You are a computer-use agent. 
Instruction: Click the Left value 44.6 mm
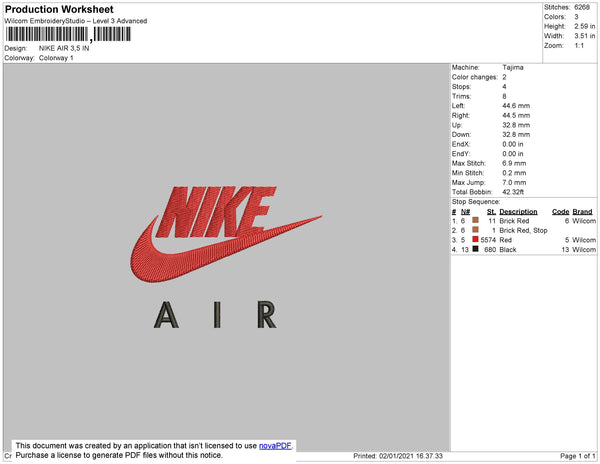[516, 106]
